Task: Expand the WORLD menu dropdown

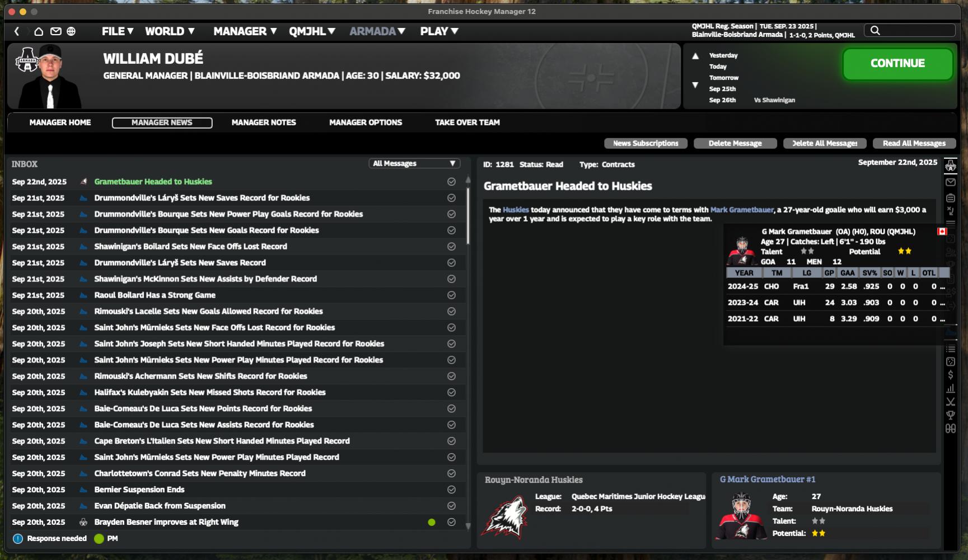Action: pyautogui.click(x=170, y=31)
